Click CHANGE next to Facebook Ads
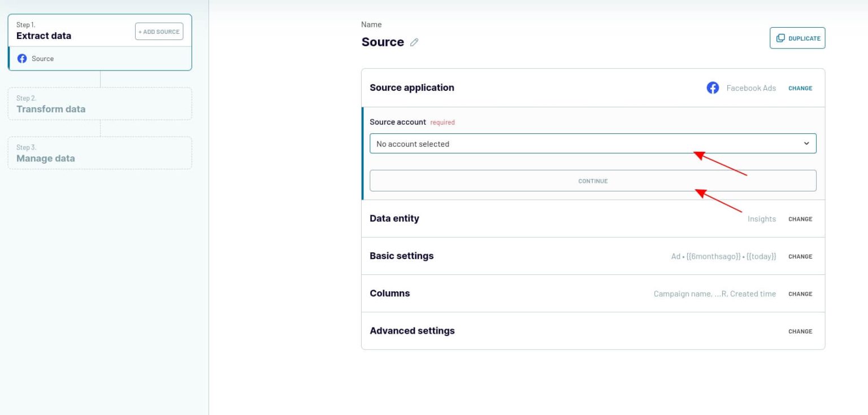 800,88
